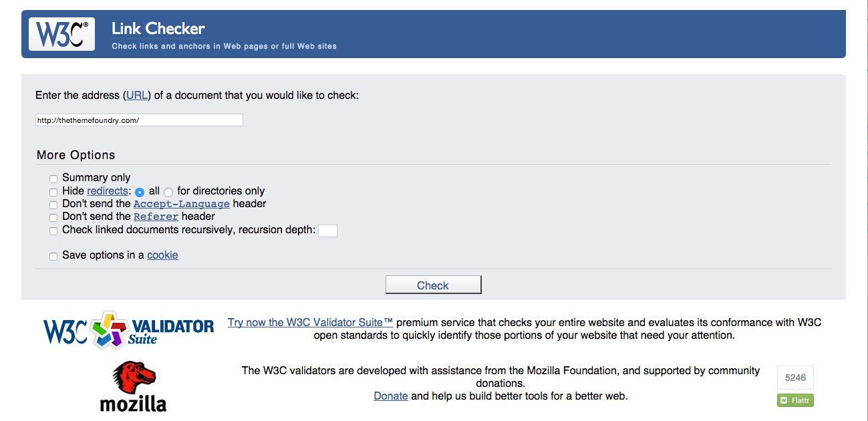
Task: Select the 'all' redirects radio button
Action: (140, 192)
